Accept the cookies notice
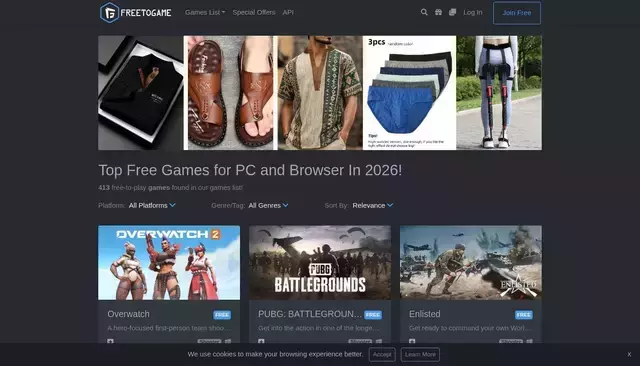The height and width of the screenshot is (366, 640). (382, 354)
